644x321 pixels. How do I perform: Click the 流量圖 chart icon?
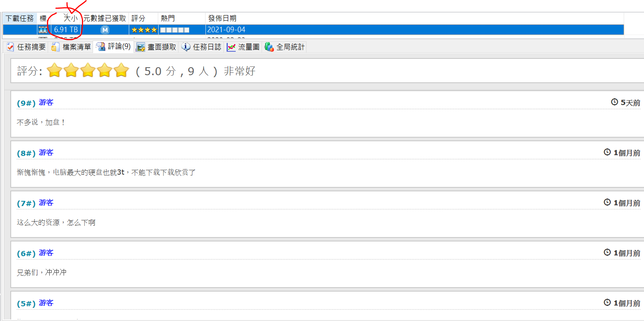[231, 47]
